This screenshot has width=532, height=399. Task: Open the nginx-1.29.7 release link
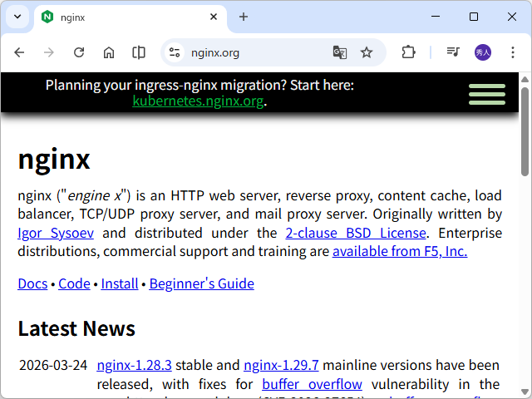point(281,366)
